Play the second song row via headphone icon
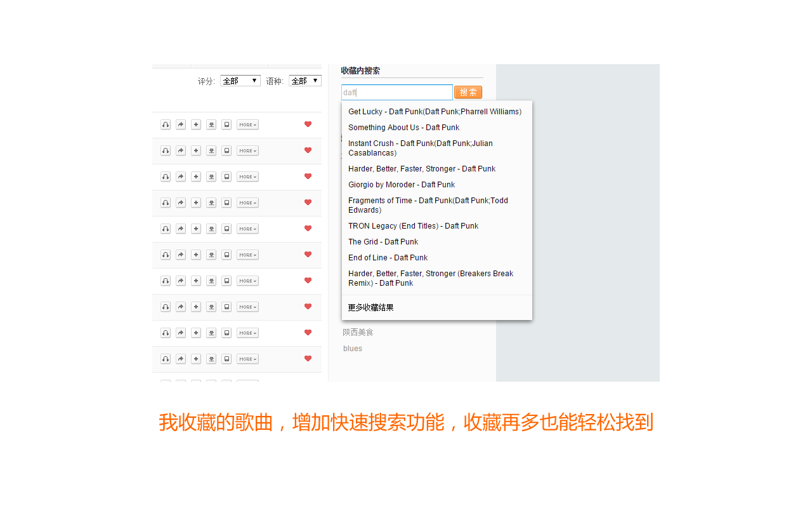 (x=166, y=150)
